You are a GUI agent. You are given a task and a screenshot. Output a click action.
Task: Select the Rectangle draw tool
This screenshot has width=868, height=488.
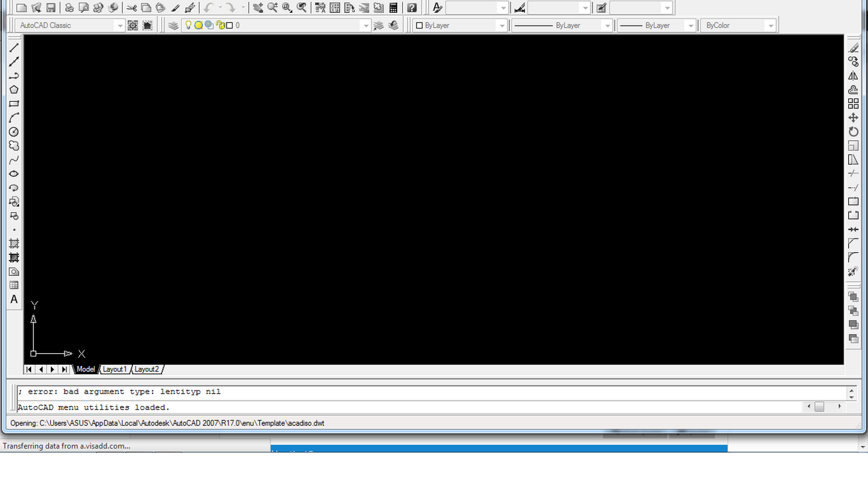pyautogui.click(x=14, y=104)
